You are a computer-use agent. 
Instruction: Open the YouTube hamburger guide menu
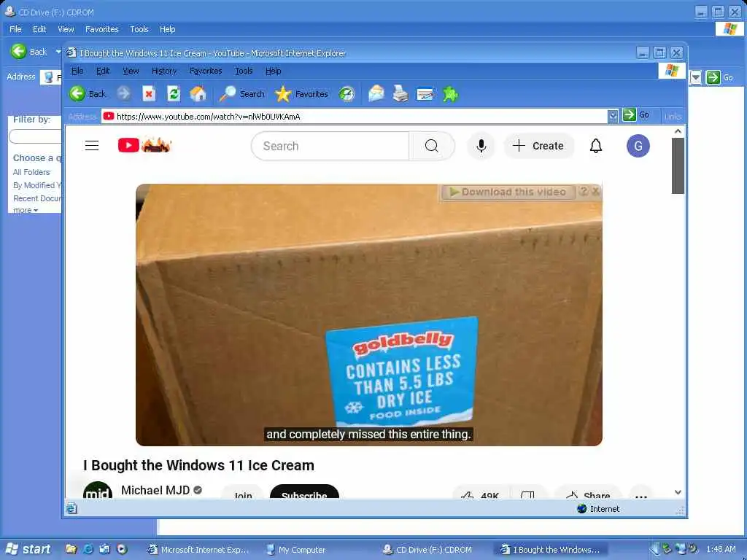pyautogui.click(x=92, y=146)
